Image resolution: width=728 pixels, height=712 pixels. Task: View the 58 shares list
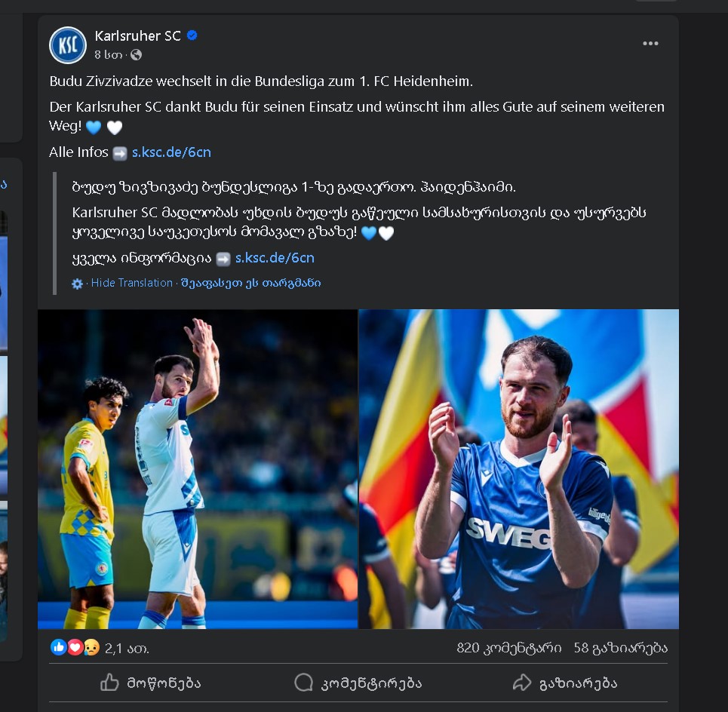(x=620, y=648)
